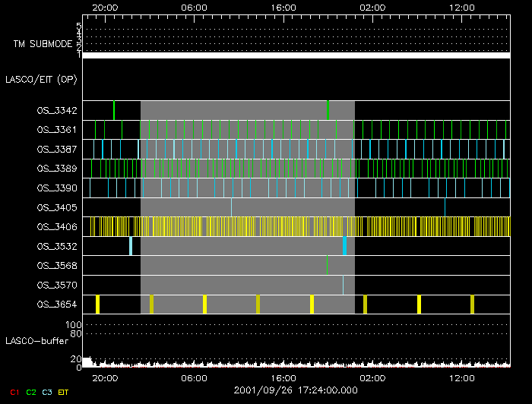Click the first green marker in OS_3342 row

point(114,110)
